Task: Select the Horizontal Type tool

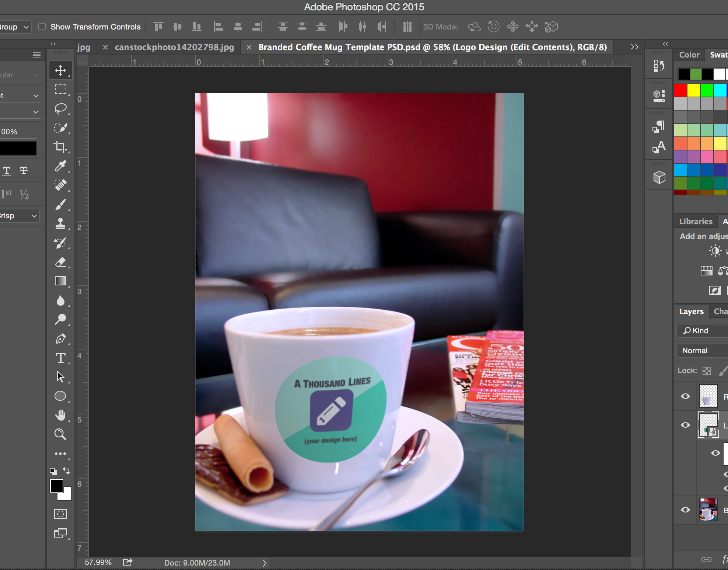Action: point(60,358)
